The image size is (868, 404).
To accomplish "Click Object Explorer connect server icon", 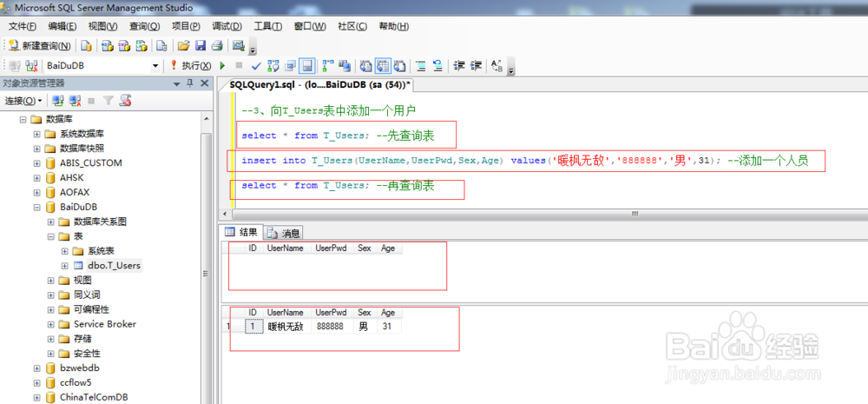I will click(58, 101).
